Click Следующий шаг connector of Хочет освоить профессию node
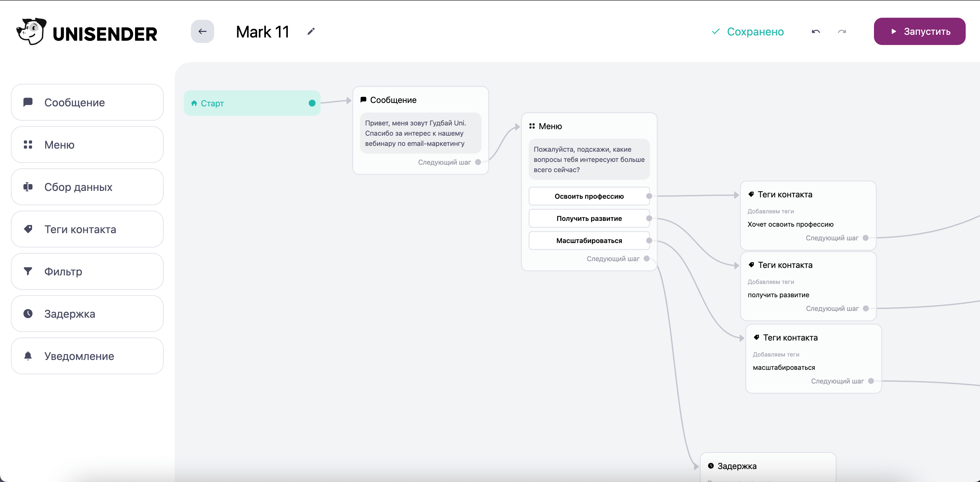This screenshot has height=482, width=980. [x=865, y=238]
